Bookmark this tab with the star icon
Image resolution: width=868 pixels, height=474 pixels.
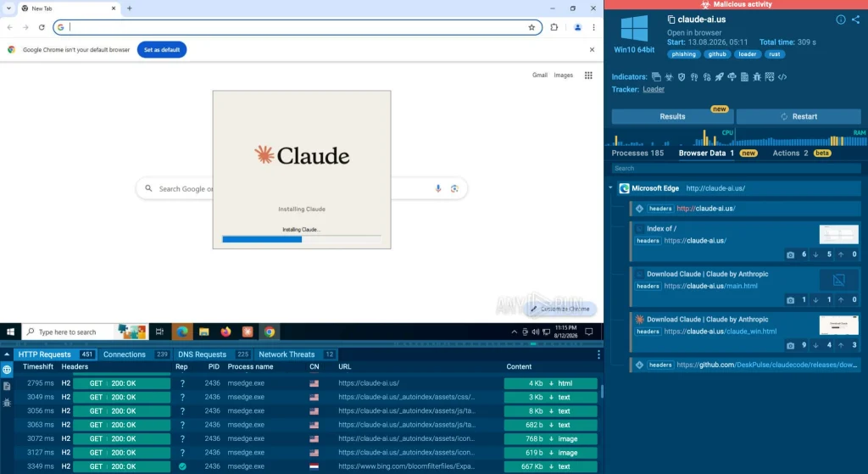(531, 27)
